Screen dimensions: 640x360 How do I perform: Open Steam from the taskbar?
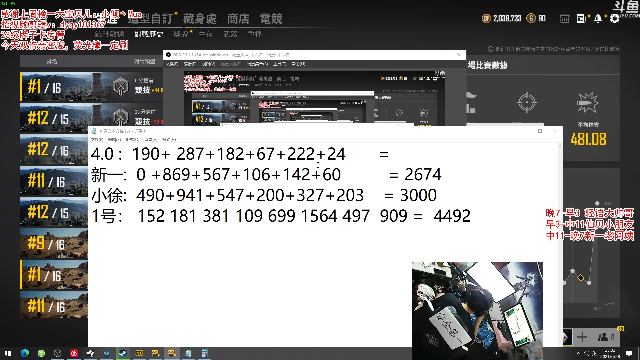coord(122,353)
